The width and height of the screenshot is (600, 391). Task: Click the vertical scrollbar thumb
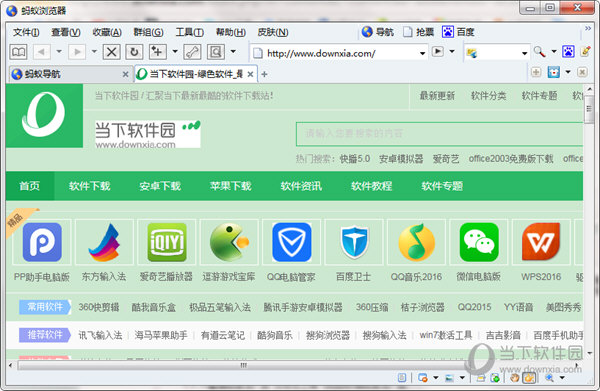(x=590, y=110)
